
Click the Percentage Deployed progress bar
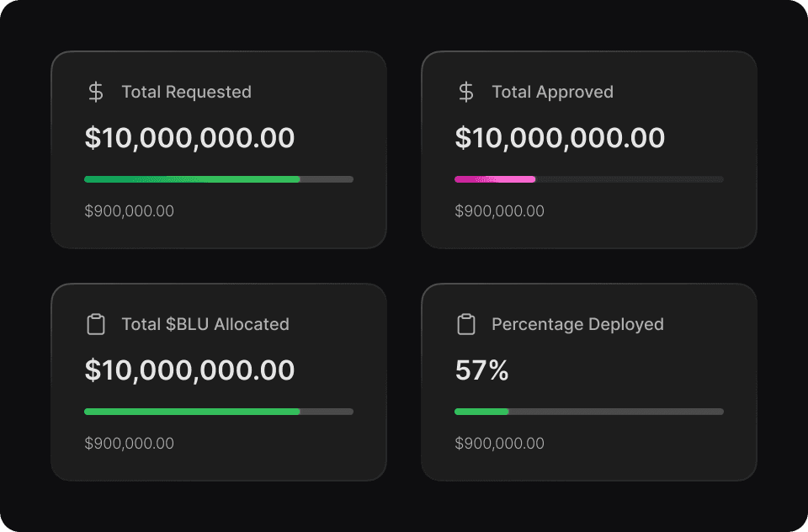tap(589, 412)
